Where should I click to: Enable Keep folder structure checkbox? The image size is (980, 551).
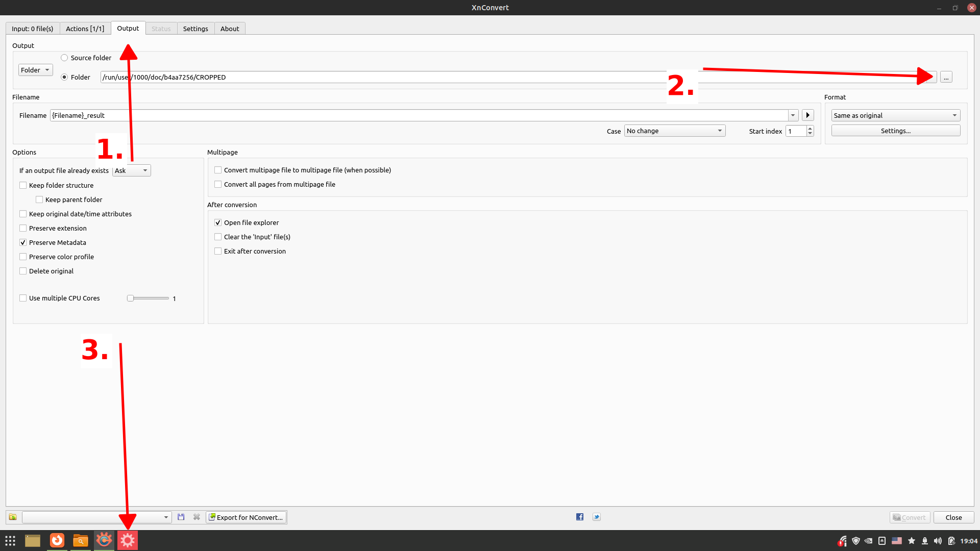click(23, 185)
